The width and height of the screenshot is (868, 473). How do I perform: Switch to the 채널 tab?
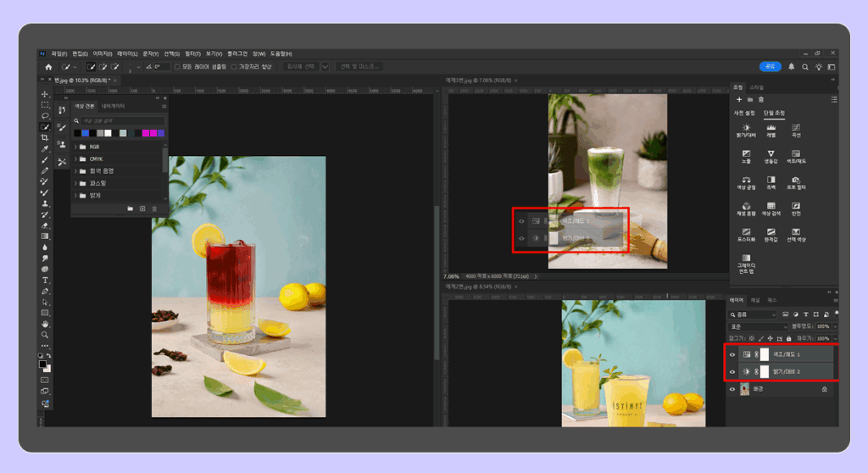coord(755,300)
